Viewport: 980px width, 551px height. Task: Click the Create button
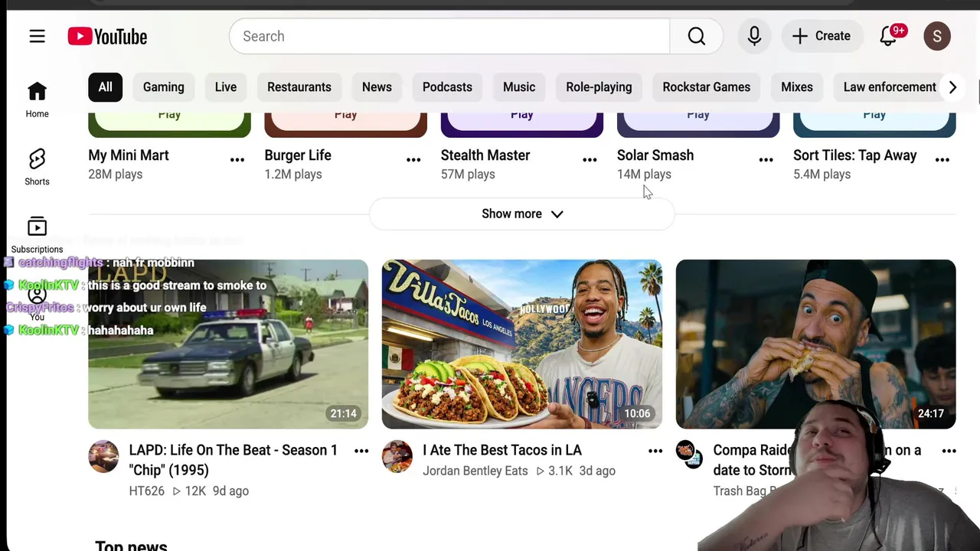coord(822,36)
